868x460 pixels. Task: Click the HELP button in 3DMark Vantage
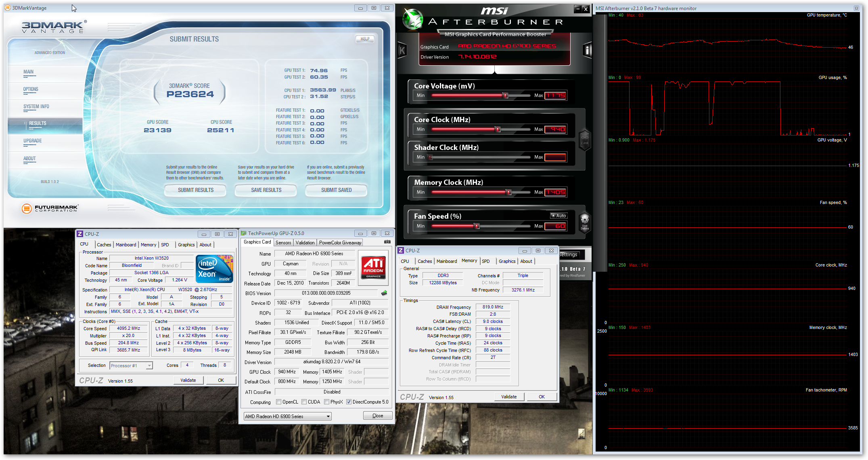pos(365,39)
